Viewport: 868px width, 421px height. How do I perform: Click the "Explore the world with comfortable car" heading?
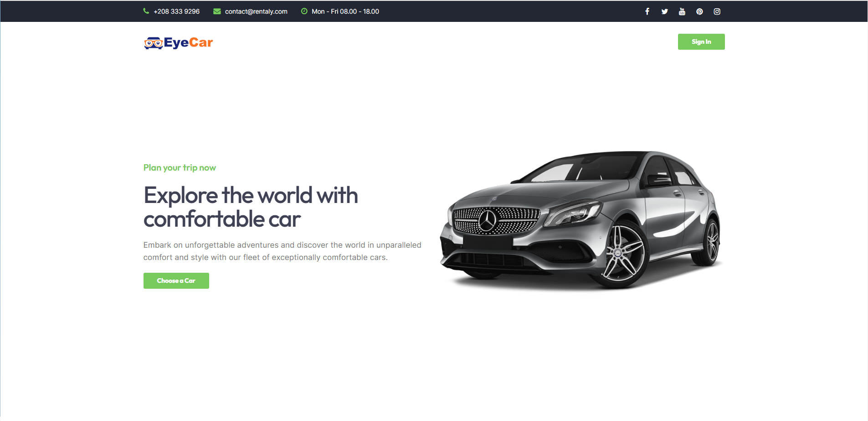(251, 207)
